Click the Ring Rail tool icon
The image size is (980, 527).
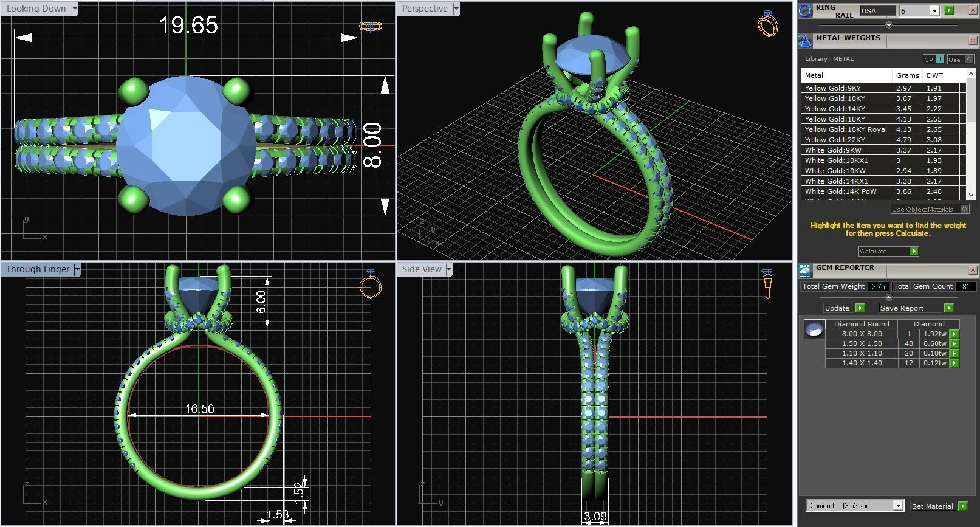tap(805, 10)
